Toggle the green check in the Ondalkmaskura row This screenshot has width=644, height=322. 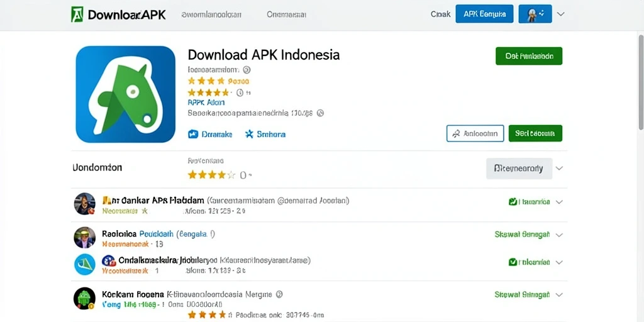(513, 262)
